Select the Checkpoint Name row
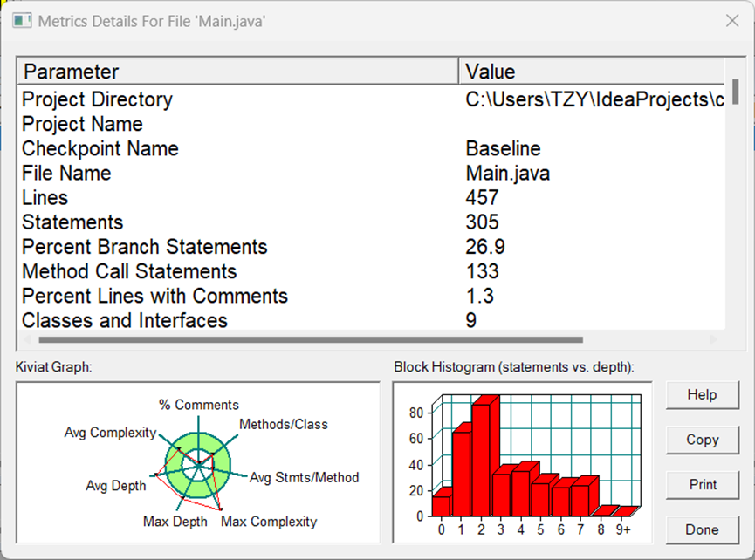Screen dimensions: 755x560 (x=371, y=148)
